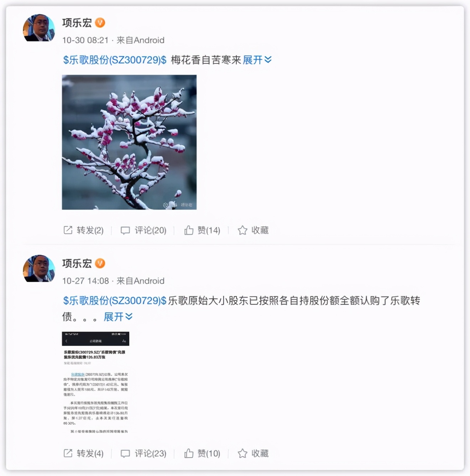Click the second post's profile avatar
470x476 pixels.
[39, 269]
